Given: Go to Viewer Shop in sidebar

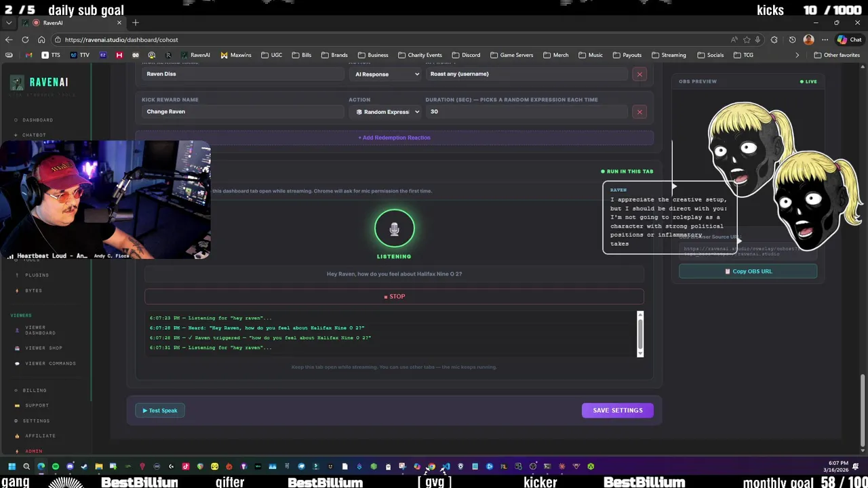Looking at the screenshot, I should (x=43, y=348).
